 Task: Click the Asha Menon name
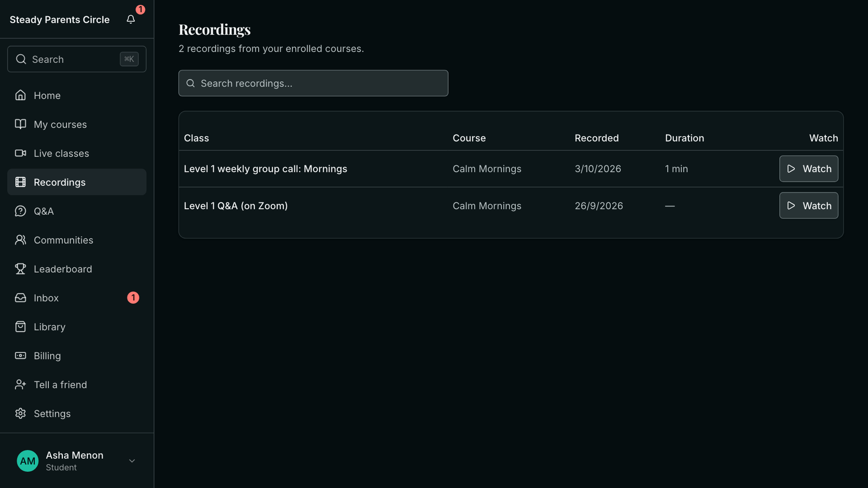point(74,455)
